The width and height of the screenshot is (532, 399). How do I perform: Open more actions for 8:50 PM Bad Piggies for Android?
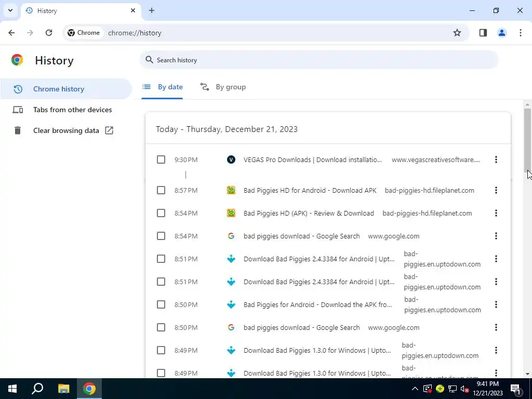(x=496, y=304)
